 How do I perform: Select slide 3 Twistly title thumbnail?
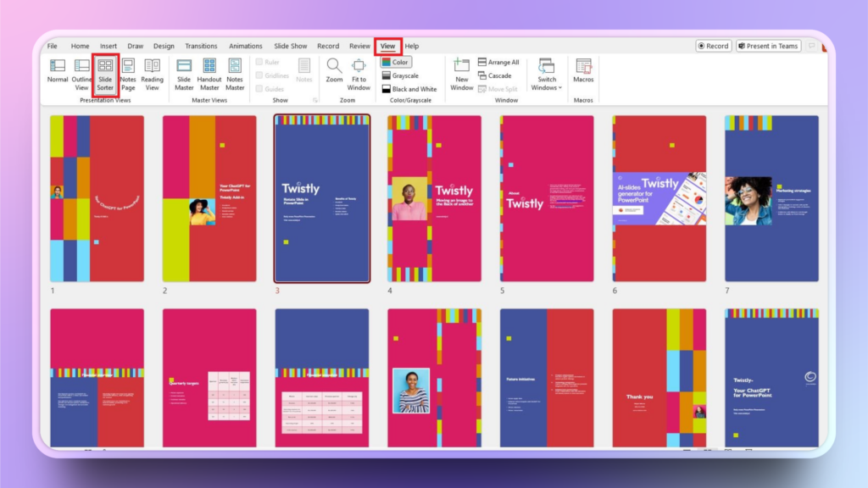321,198
